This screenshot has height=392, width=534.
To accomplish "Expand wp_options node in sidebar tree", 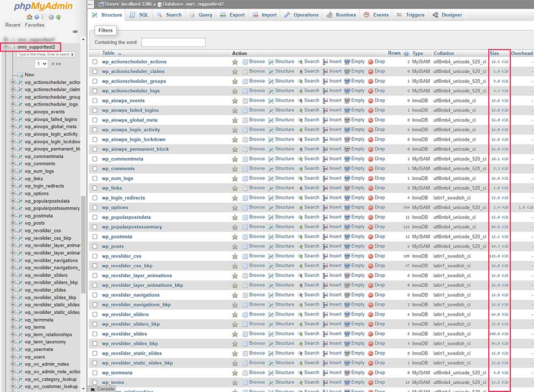I will pos(13,194).
